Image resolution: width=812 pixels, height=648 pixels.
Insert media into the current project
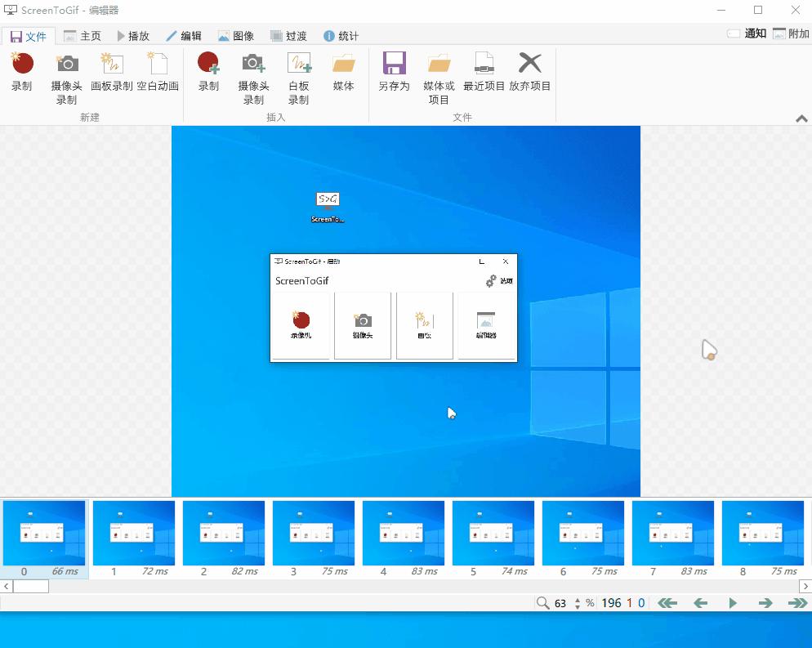tap(343, 78)
